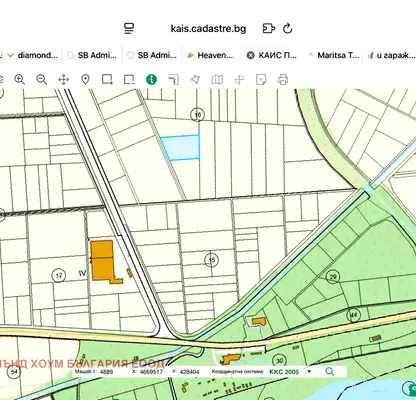Click the note sheet icon in toolbar
416x400 pixels.
[261, 80]
